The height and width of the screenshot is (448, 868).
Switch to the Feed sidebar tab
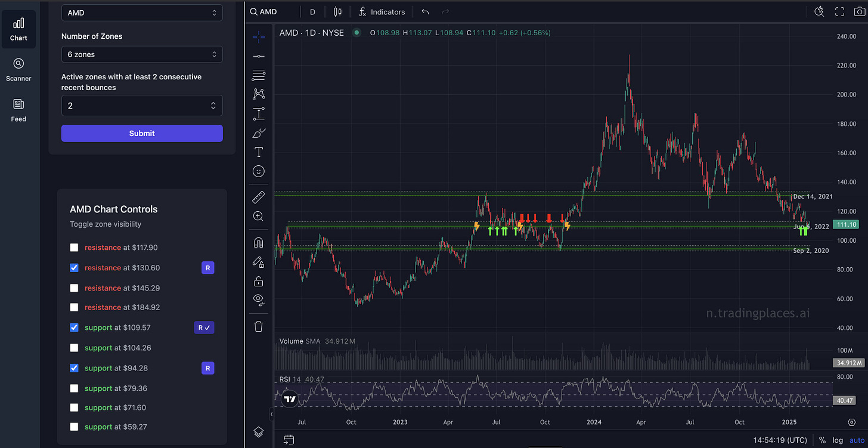coord(18,110)
